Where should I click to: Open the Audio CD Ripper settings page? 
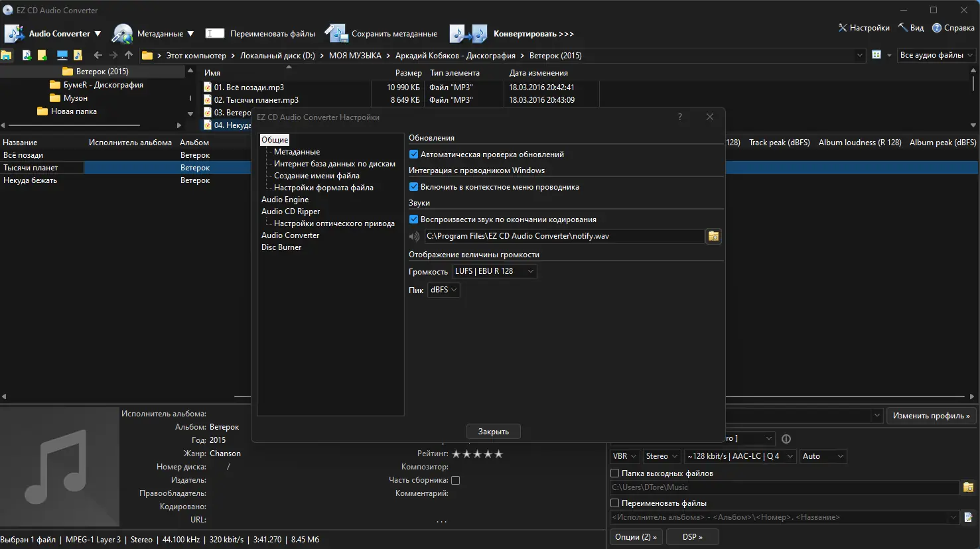tap(291, 212)
